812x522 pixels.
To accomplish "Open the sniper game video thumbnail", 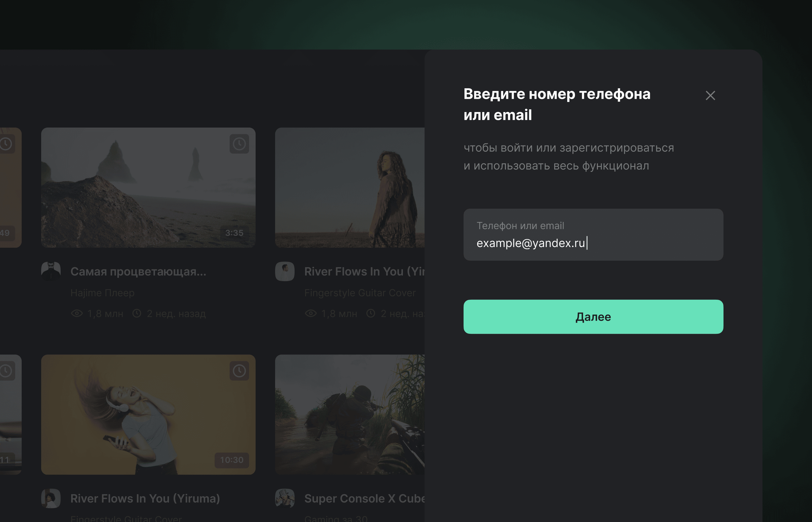I will [350, 414].
